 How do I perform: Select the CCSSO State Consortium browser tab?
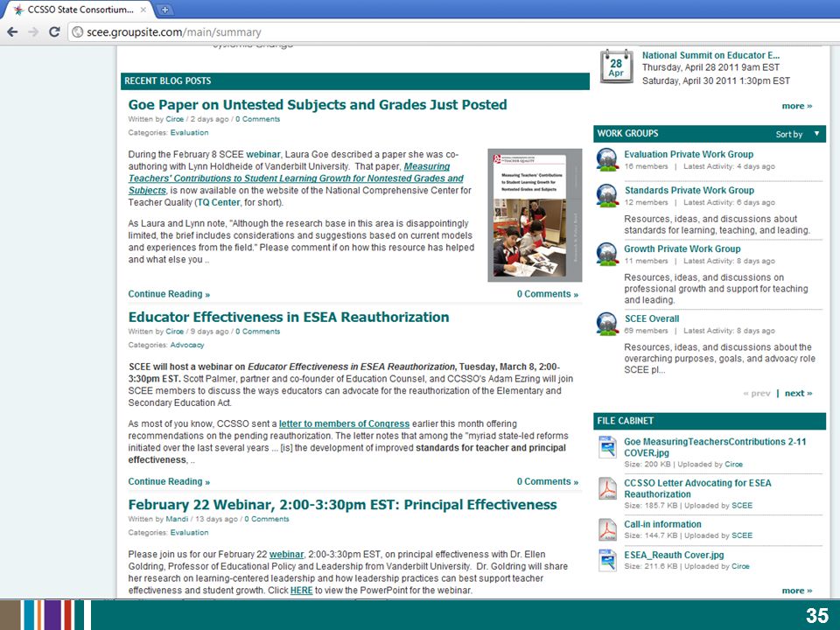80,10
